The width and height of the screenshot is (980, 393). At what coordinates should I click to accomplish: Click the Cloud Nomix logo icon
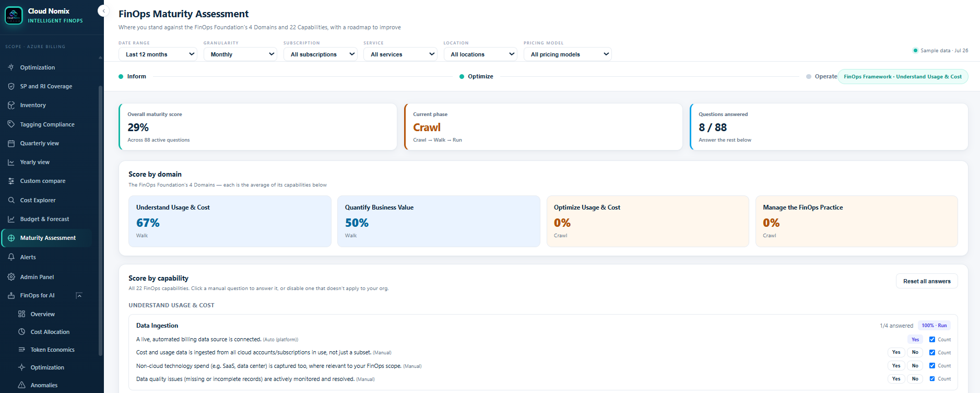click(14, 16)
